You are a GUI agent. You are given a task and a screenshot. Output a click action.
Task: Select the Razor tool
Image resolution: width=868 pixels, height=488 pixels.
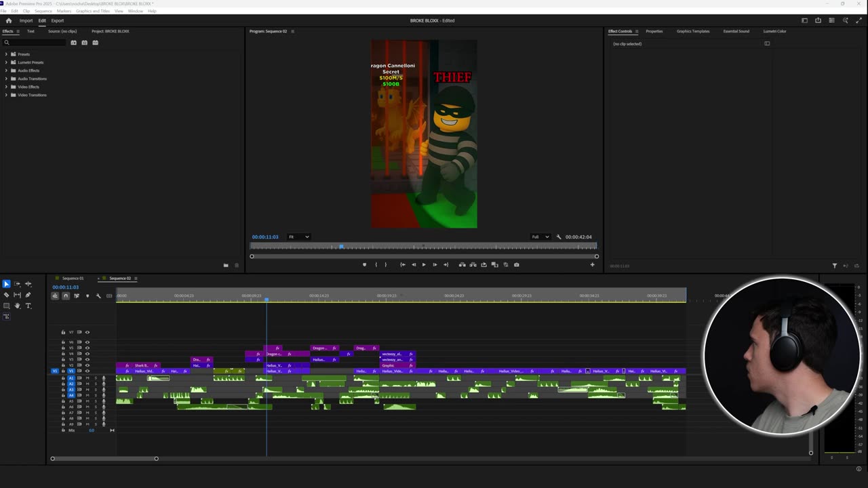pyautogui.click(x=7, y=295)
